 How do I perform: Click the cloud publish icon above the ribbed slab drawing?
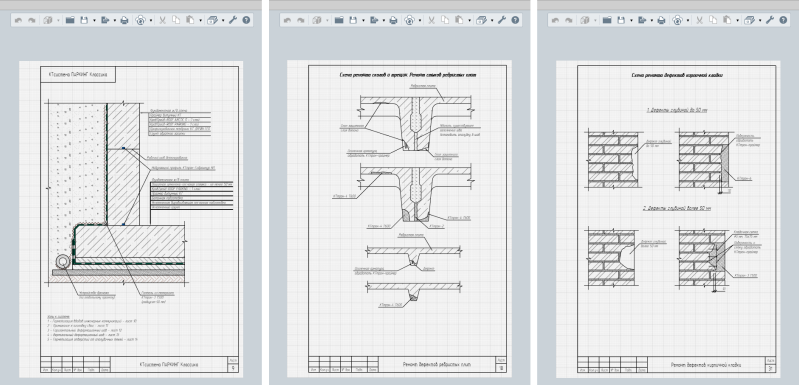pos(409,20)
